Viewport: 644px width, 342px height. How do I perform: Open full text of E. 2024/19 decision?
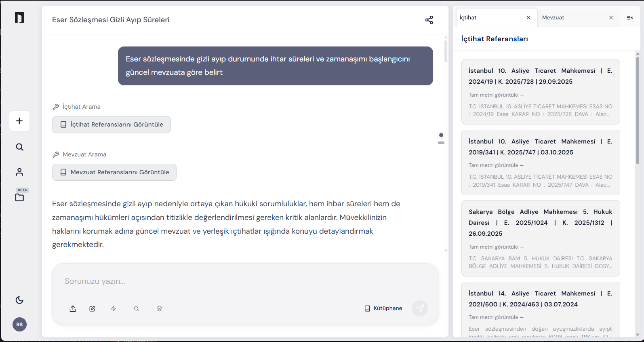click(496, 95)
